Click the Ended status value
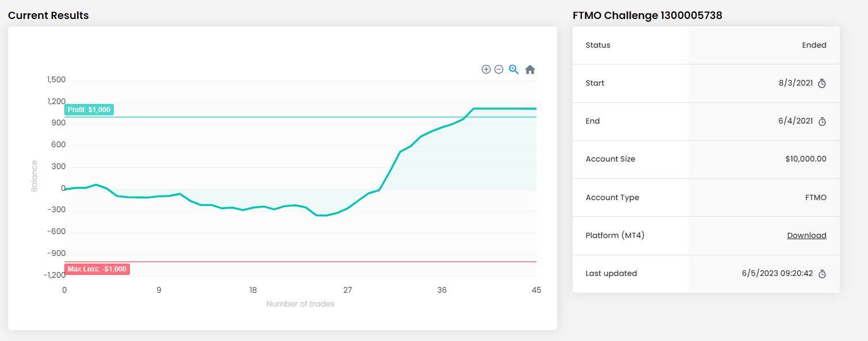Image resolution: width=868 pixels, height=341 pixels. click(x=814, y=45)
